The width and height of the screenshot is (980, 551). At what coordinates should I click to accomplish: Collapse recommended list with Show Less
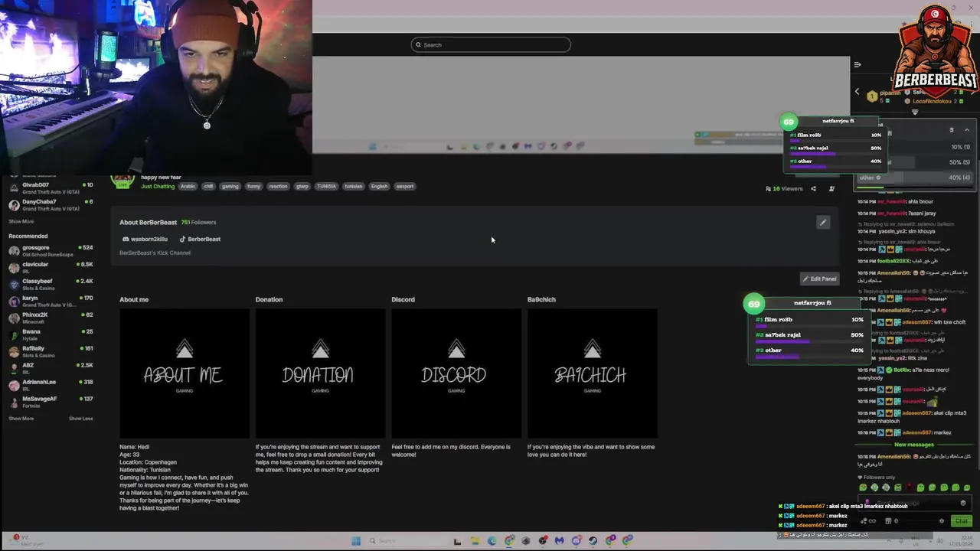80,419
